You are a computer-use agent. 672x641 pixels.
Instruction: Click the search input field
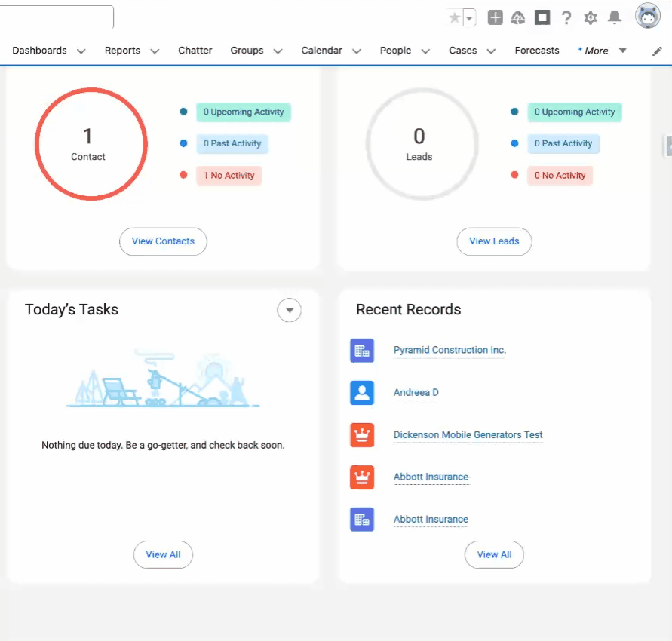click(57, 17)
